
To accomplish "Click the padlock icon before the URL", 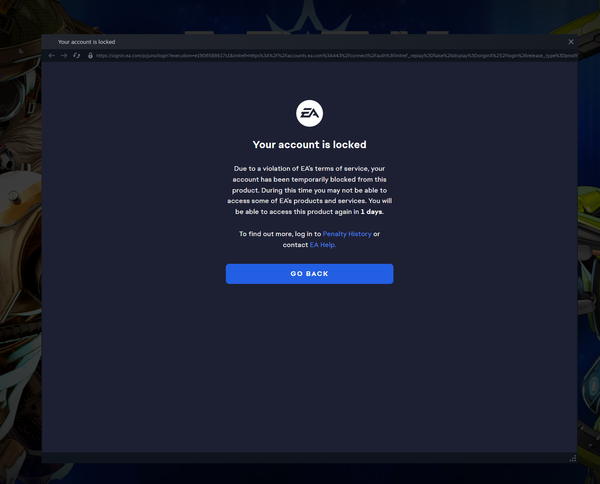I will (x=90, y=55).
